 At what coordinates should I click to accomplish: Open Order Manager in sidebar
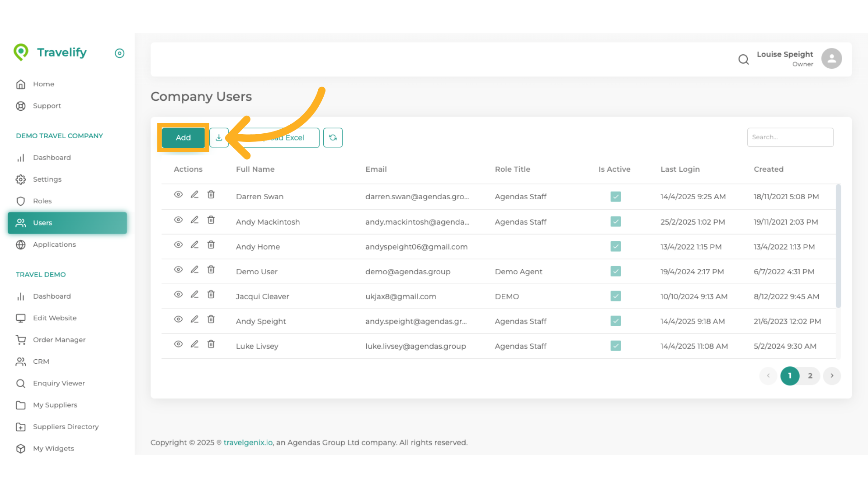(x=59, y=340)
